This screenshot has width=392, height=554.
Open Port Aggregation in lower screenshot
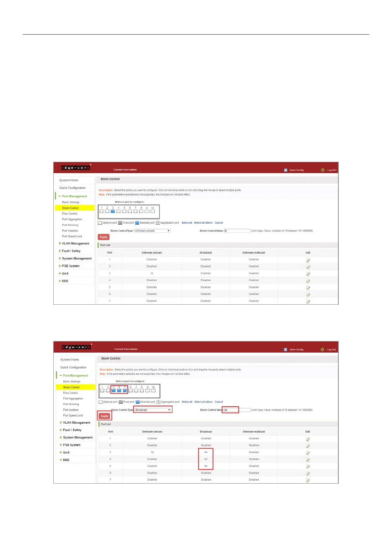(x=73, y=398)
